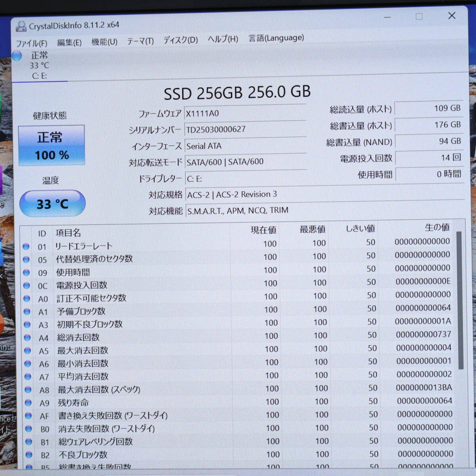
Task: Click status dot for ID A4 総消去回数
Action: (x=27, y=338)
